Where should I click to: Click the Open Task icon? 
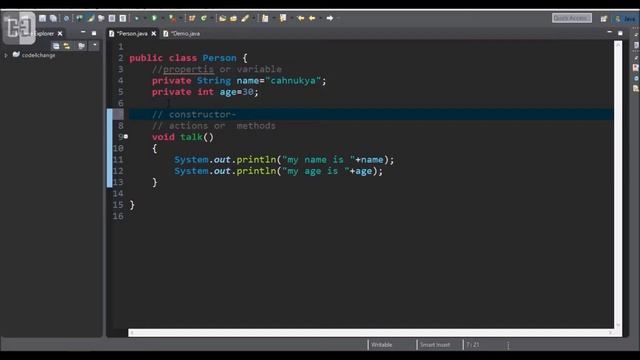click(x=233, y=18)
